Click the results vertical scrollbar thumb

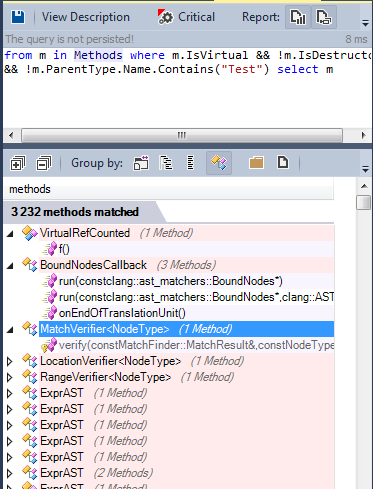(364, 202)
